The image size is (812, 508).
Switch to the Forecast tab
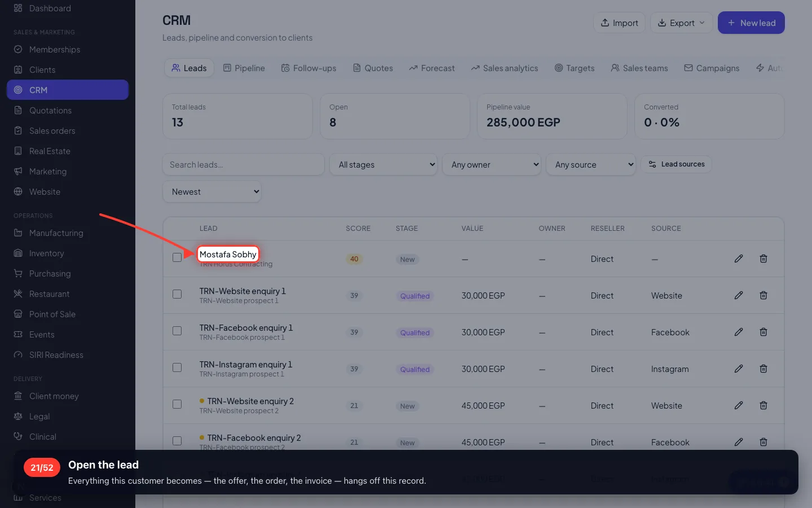point(432,68)
